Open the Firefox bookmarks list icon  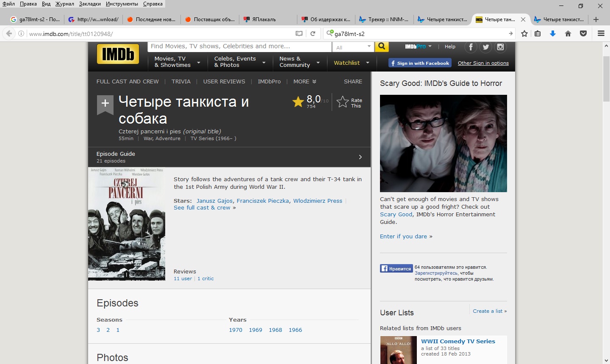click(538, 33)
